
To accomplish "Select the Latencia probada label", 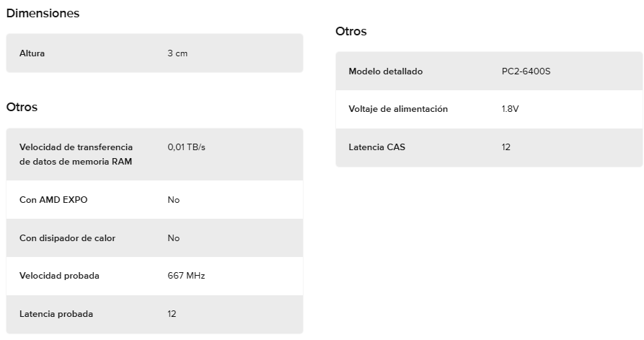I will click(56, 314).
